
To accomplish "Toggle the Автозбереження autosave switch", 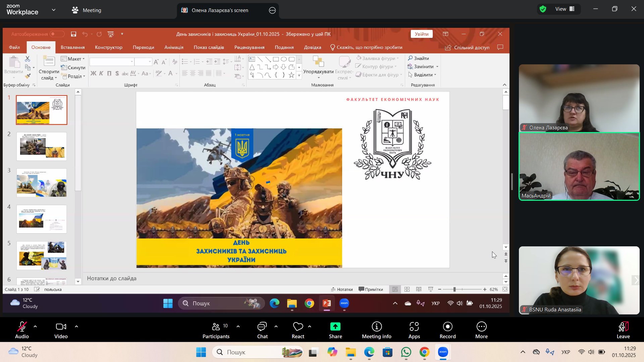I will tap(57, 34).
